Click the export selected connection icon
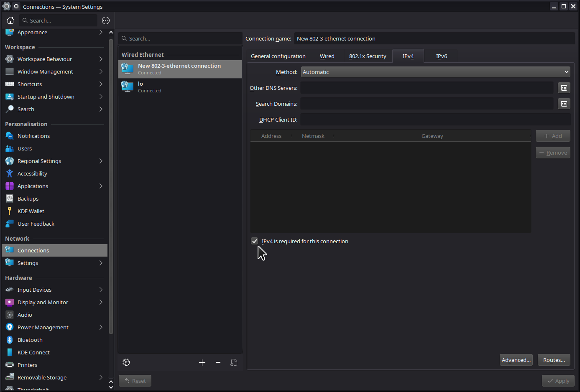 click(x=234, y=362)
